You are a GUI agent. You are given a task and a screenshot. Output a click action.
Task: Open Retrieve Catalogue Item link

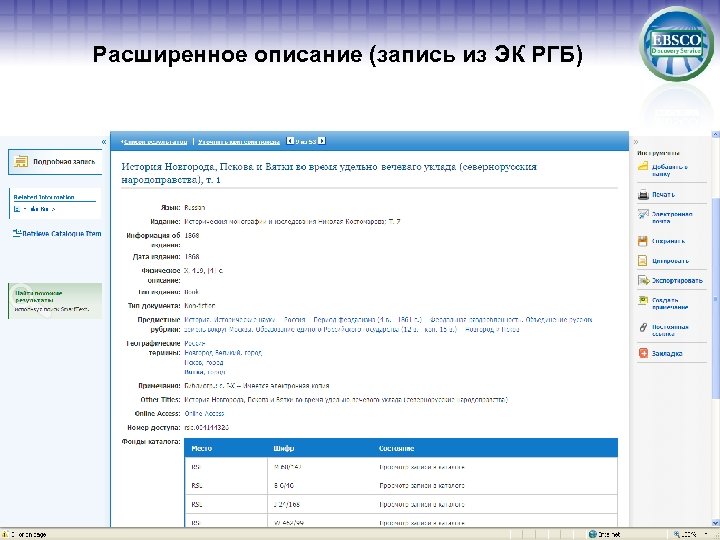[62, 233]
